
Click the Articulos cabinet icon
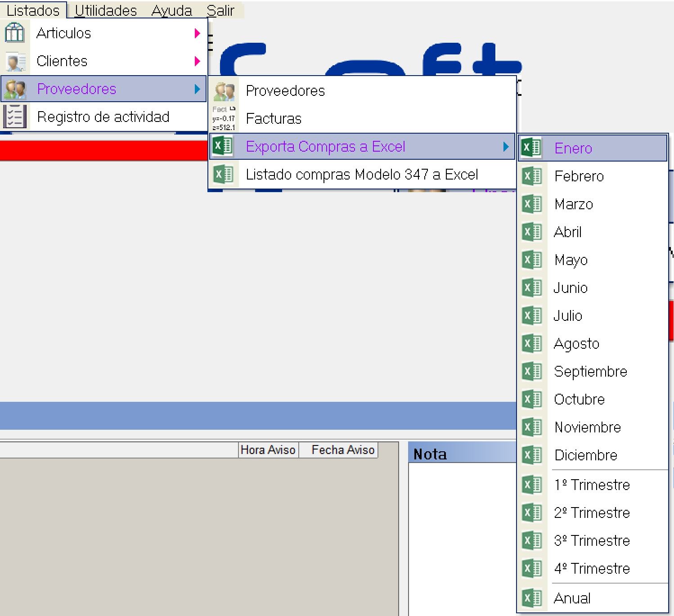(14, 33)
